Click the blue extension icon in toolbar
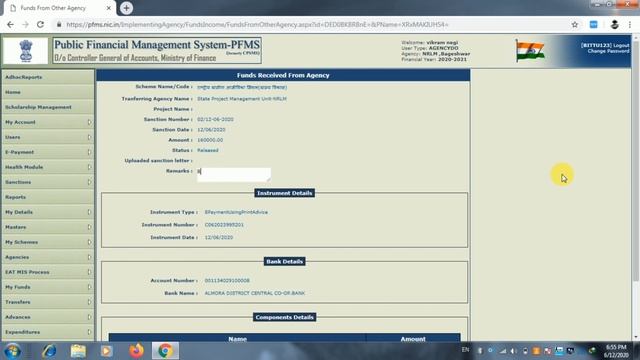The width and height of the screenshot is (640, 360). click(x=593, y=24)
